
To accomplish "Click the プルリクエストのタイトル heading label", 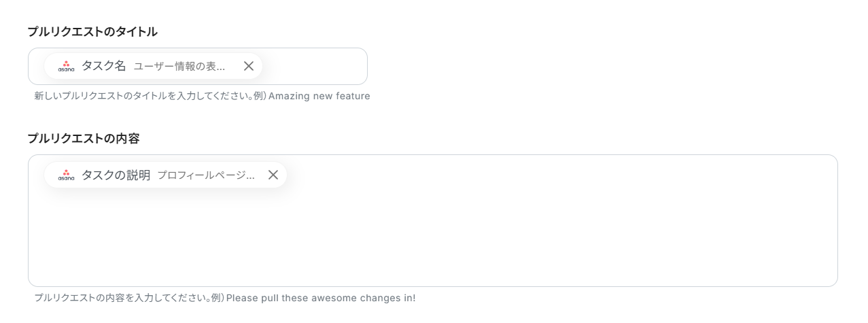I will click(x=92, y=31).
